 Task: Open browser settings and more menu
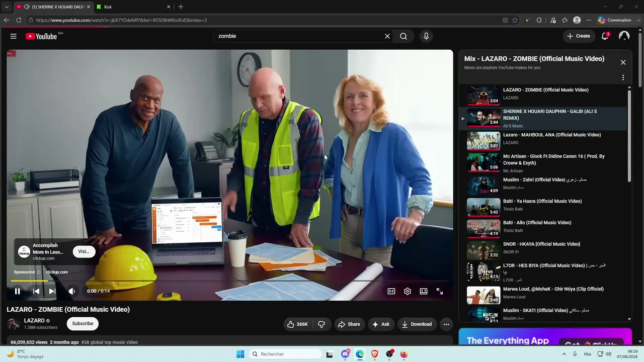coord(589,20)
